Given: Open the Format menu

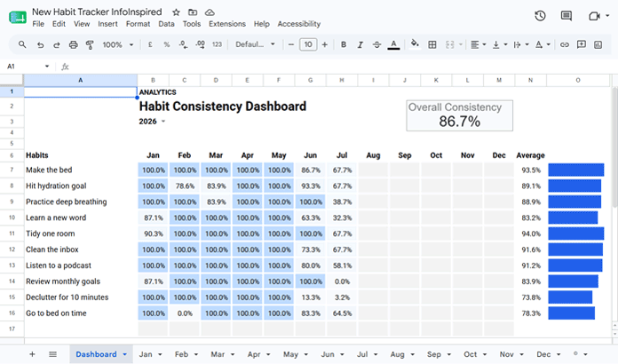Looking at the screenshot, I should [x=138, y=24].
